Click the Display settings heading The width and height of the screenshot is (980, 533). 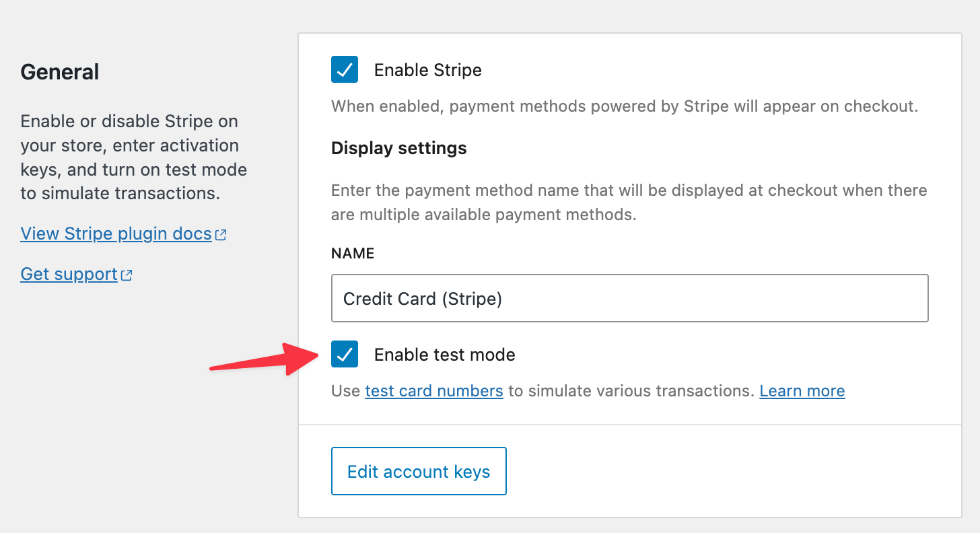[x=398, y=149]
